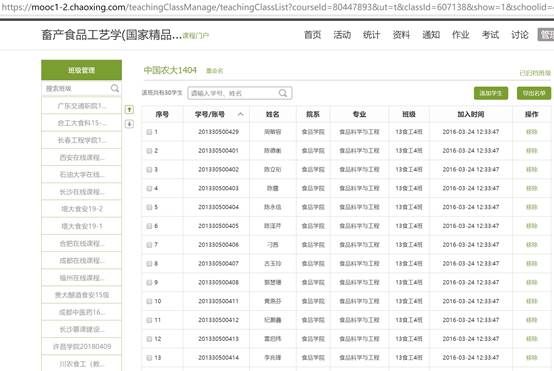Tick the checkbox for row 2
The height and width of the screenshot is (371, 554).
pos(149,151)
